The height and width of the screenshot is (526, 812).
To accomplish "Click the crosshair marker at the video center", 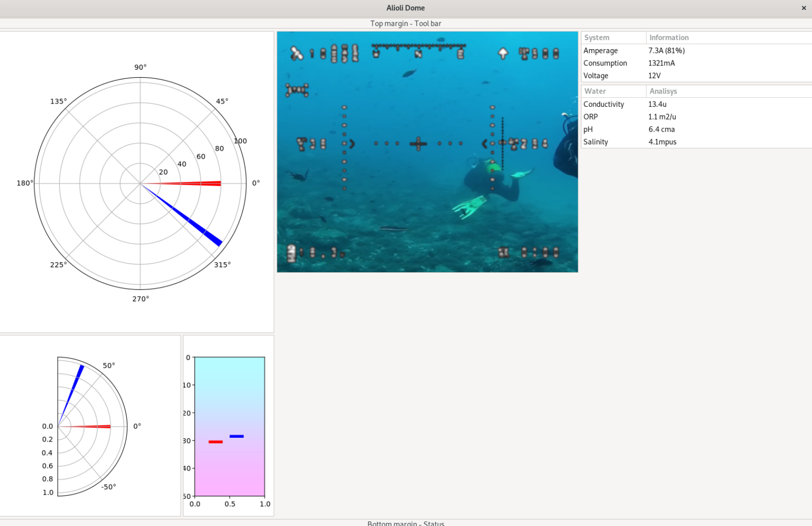I will click(418, 143).
